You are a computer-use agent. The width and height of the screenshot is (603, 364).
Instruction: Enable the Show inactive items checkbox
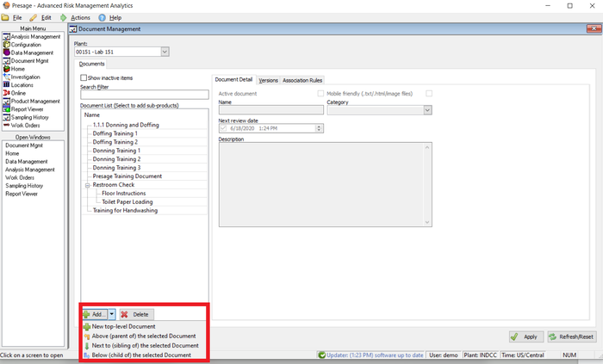(x=84, y=77)
